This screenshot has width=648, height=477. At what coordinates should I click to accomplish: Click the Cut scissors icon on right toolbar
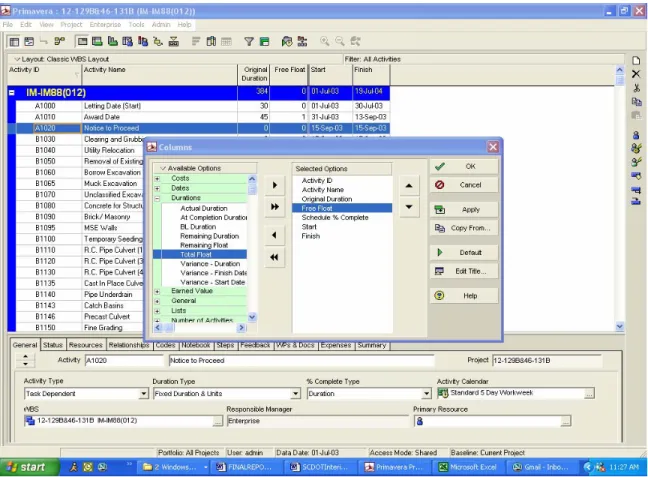click(x=636, y=88)
